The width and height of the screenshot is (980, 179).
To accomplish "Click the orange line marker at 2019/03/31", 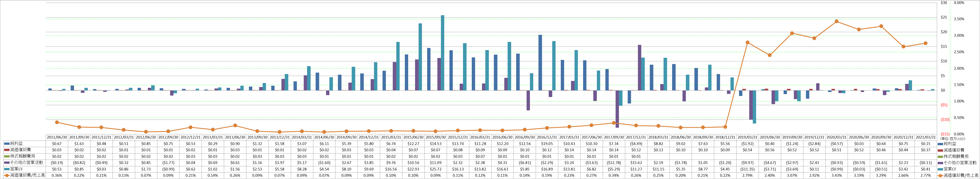I will (748, 42).
